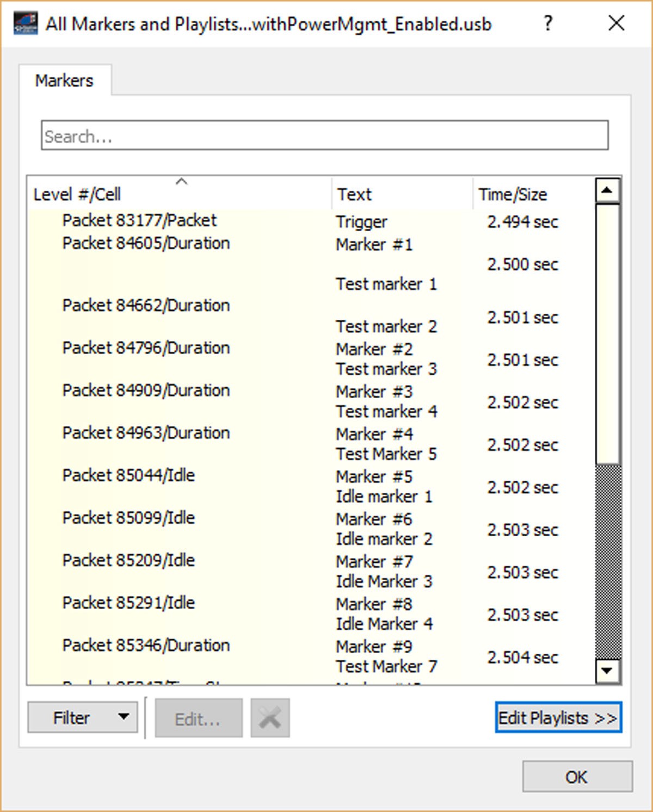Viewport: 653px width, 812px height.
Task: Click the help question mark button
Action: point(549,23)
